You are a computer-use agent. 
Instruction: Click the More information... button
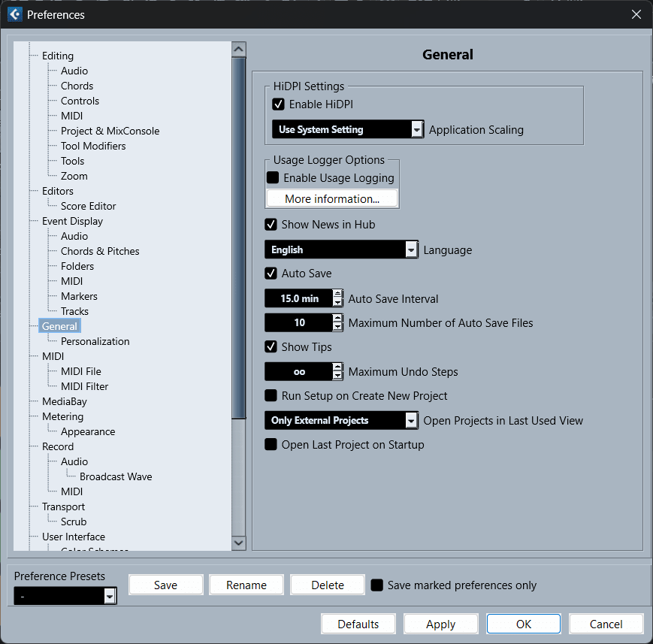pyautogui.click(x=331, y=199)
